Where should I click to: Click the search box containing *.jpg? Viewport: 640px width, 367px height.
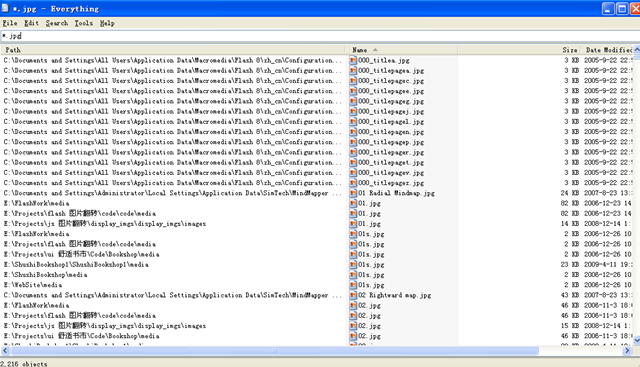(320, 36)
